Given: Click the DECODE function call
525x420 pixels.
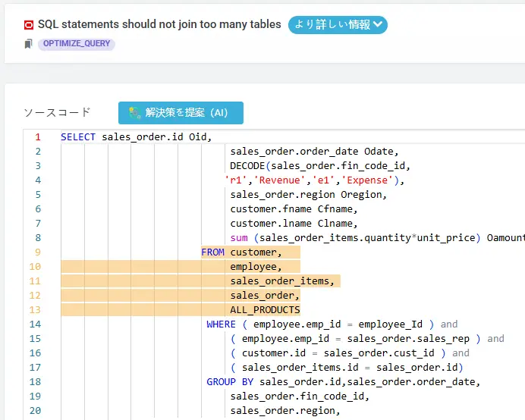Looking at the screenshot, I should tap(248, 166).
